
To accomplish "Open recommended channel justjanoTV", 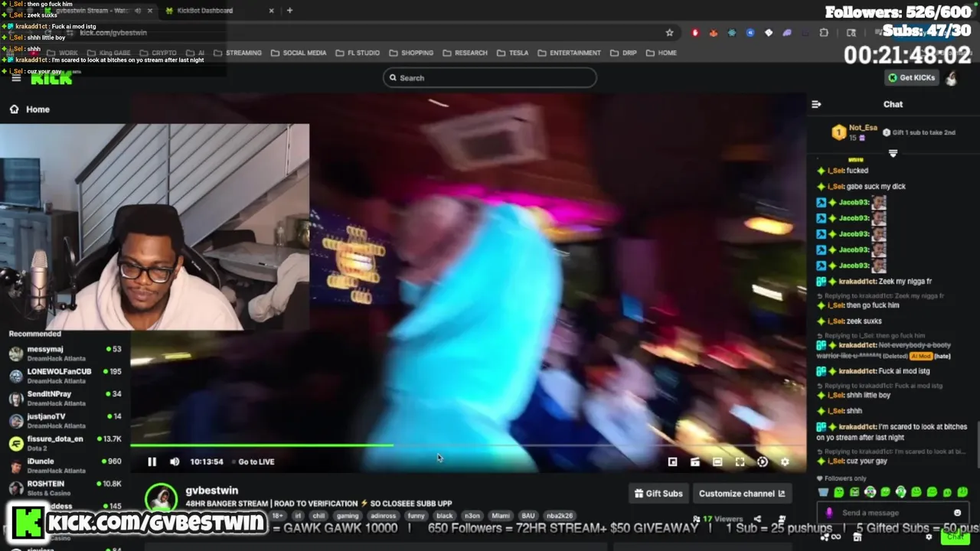I will (x=65, y=420).
